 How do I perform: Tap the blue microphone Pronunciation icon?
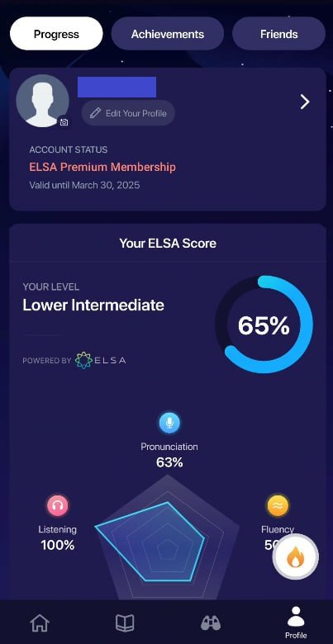pyautogui.click(x=169, y=423)
